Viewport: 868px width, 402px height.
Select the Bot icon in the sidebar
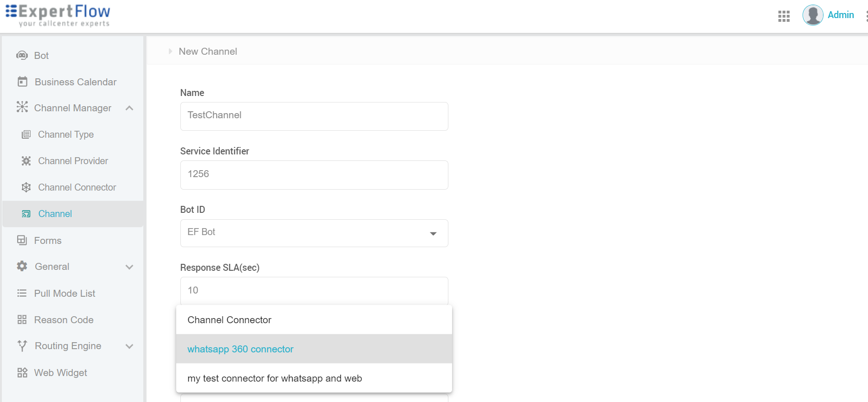[22, 55]
